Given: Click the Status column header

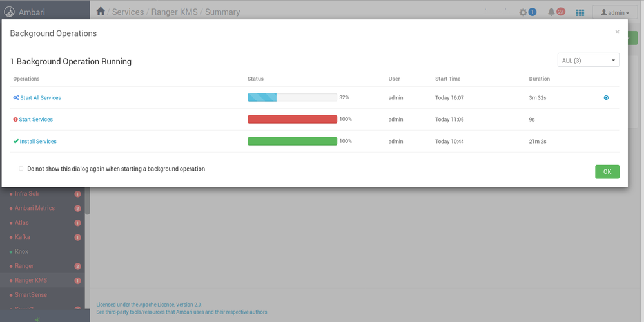Looking at the screenshot, I should click(x=255, y=79).
